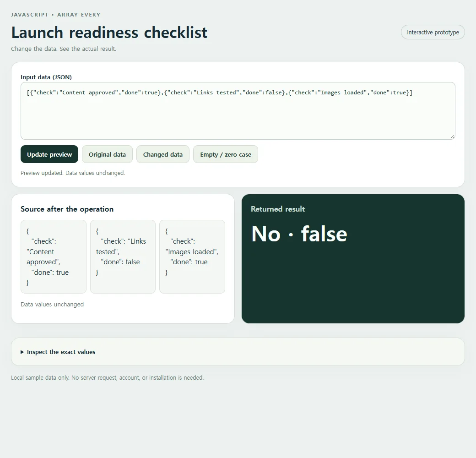Click the 'Input data (JSON)' label
Image resolution: width=476 pixels, height=458 pixels.
pyautogui.click(x=46, y=77)
